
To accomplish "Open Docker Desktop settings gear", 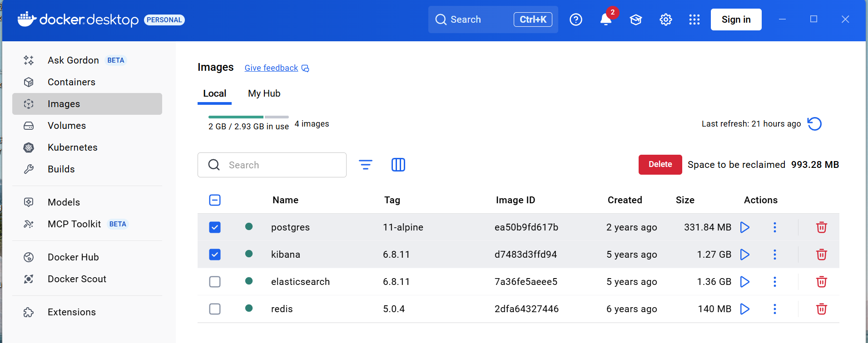I will (x=666, y=20).
